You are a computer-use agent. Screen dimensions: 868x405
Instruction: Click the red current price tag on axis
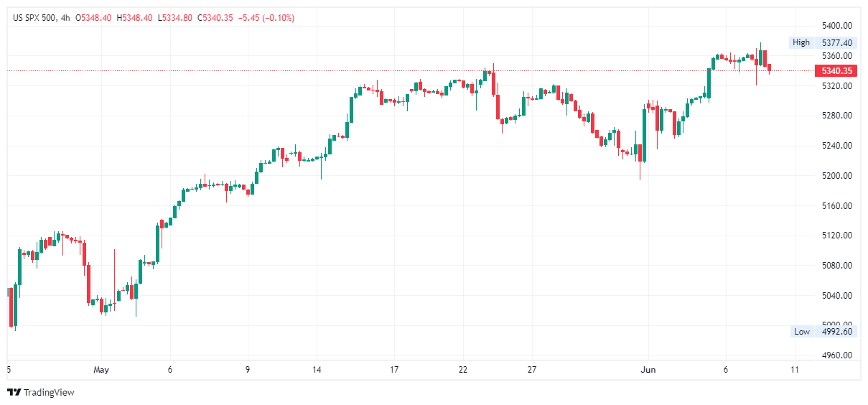[x=837, y=70]
